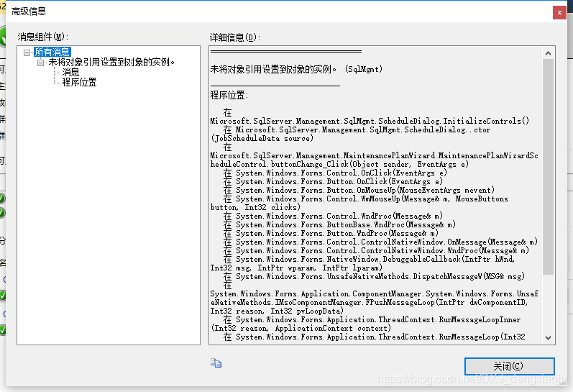Click the scrollbar down arrow in details
Viewport: 573px width, 392px height.
(x=548, y=337)
